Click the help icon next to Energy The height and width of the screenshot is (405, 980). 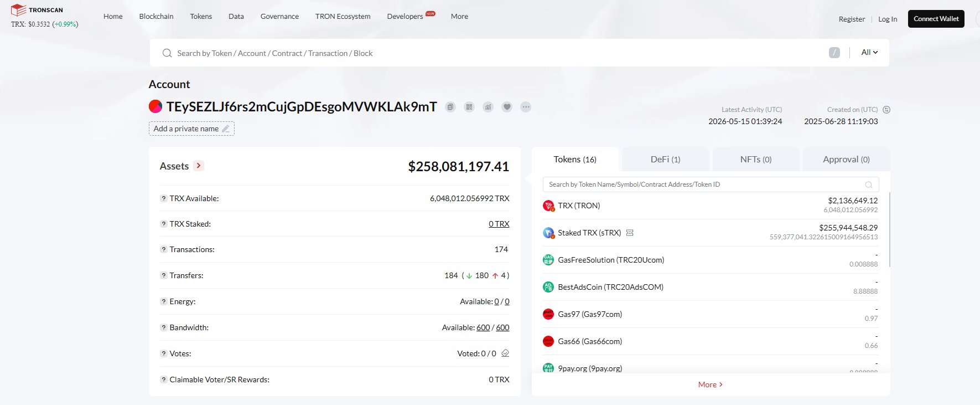(x=163, y=301)
